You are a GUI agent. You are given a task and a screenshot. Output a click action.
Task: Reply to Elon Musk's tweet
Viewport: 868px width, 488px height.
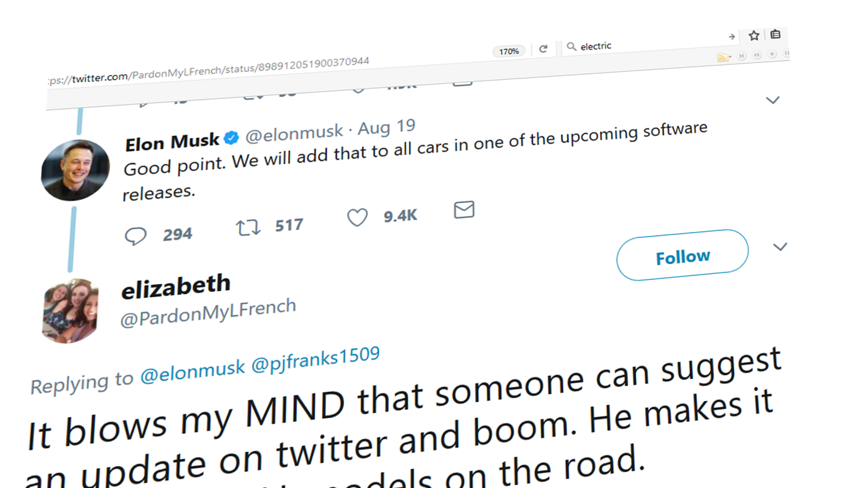135,236
